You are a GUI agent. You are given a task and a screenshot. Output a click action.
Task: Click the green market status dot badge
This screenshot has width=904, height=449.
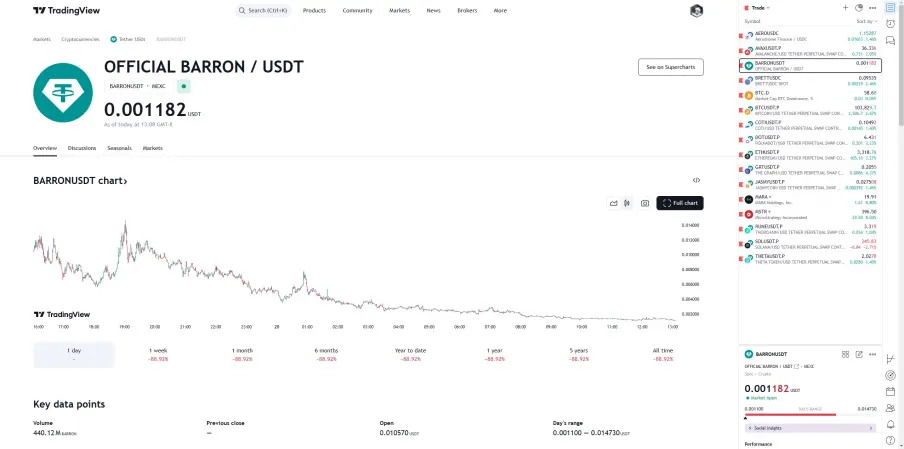184,86
